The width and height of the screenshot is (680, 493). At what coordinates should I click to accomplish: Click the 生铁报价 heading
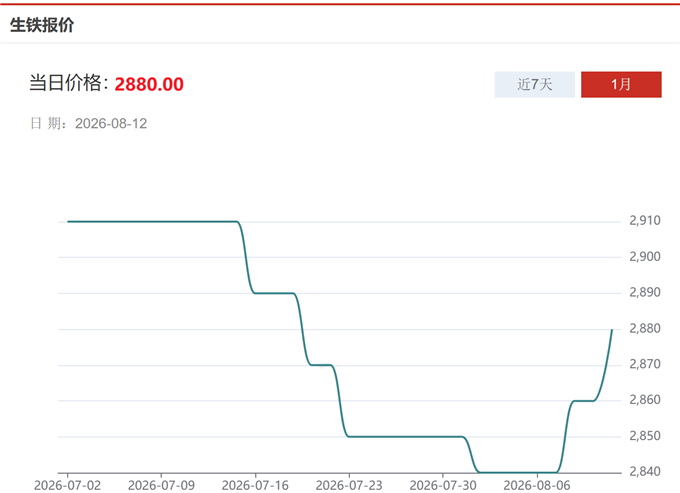pos(42,25)
